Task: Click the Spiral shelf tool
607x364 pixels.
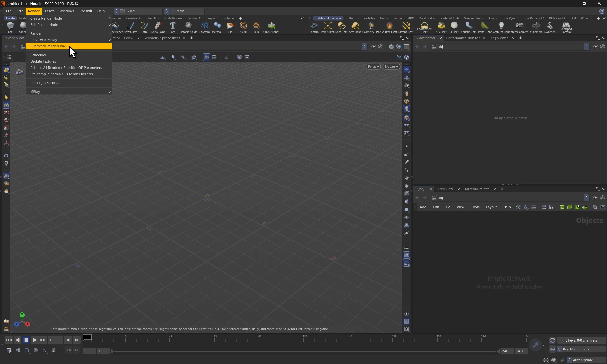Action: pos(243,27)
